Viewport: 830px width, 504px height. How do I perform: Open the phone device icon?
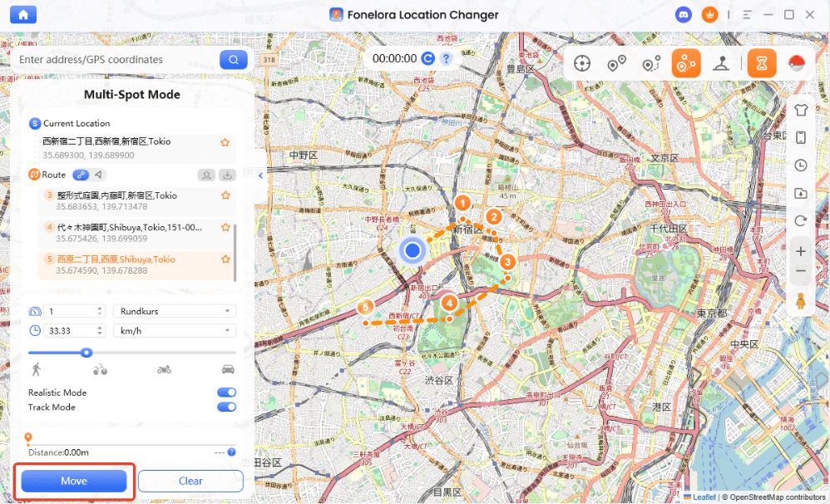[801, 137]
